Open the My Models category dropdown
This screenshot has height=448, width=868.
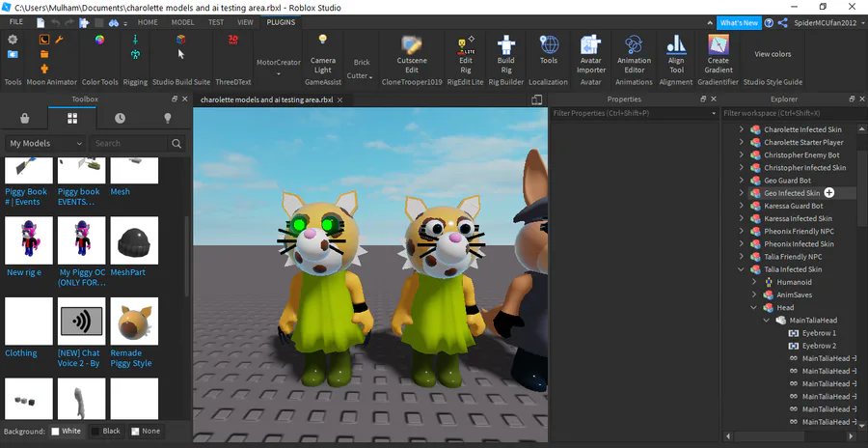click(x=45, y=143)
